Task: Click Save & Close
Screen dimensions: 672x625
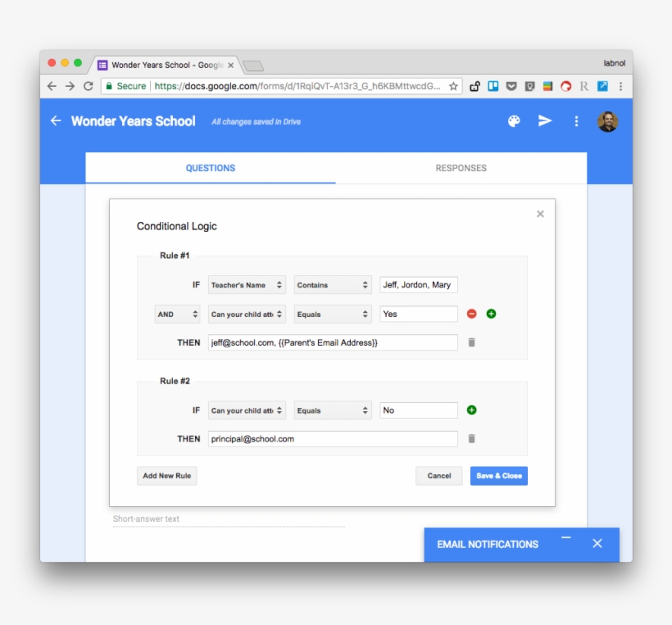Action: (498, 475)
